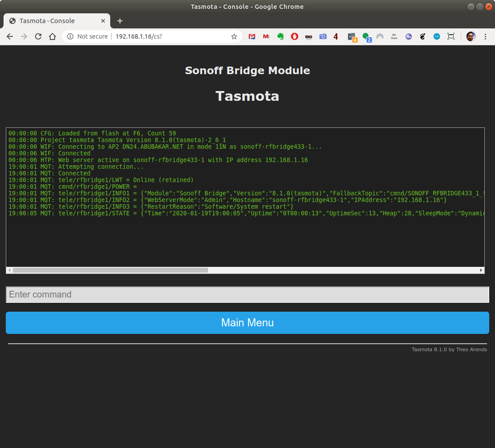The height and width of the screenshot is (448, 495).
Task: Click the browser forward arrow
Action: [24, 36]
